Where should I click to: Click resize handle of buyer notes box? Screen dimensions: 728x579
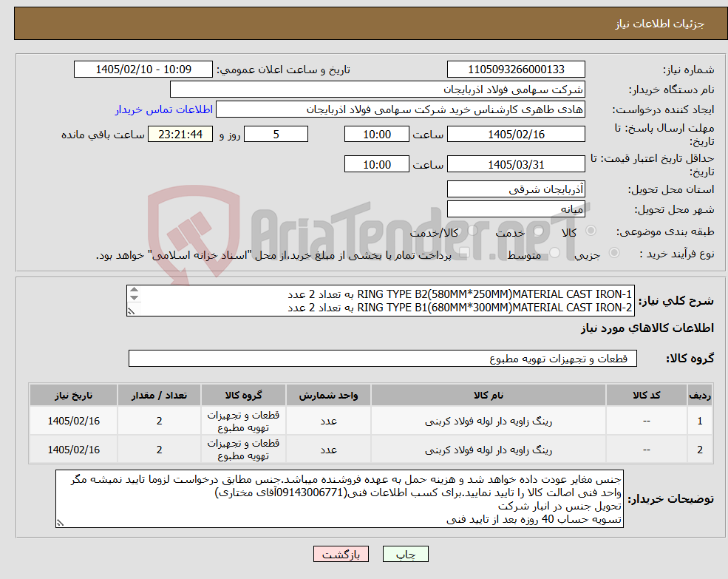pyautogui.click(x=60, y=523)
